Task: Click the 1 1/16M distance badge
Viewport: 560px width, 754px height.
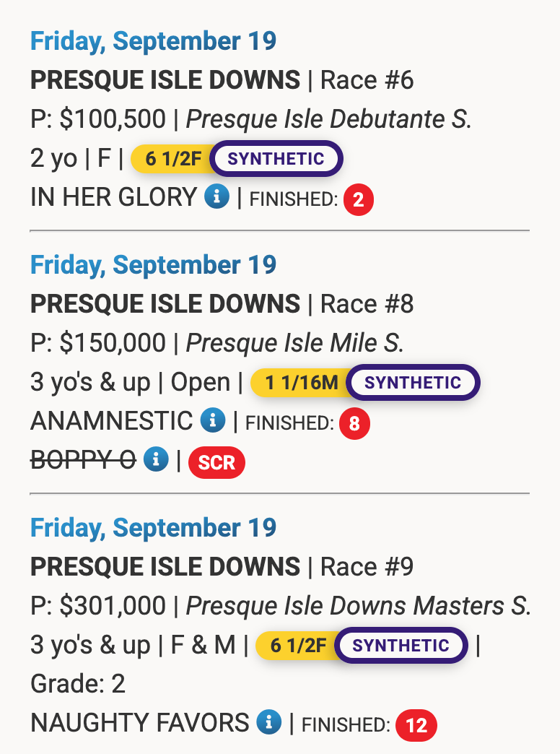Action: pyautogui.click(x=300, y=383)
